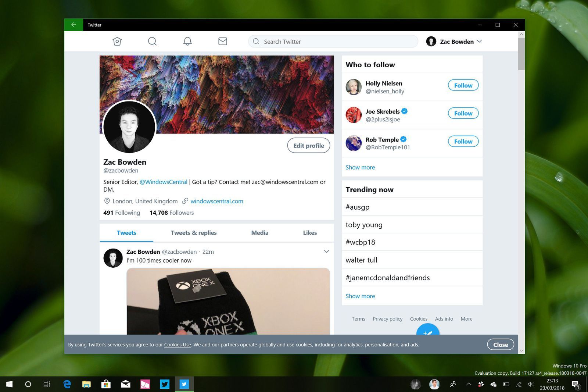The height and width of the screenshot is (392, 588).
Task: Show more Who to follow suggestions
Action: pos(360,167)
